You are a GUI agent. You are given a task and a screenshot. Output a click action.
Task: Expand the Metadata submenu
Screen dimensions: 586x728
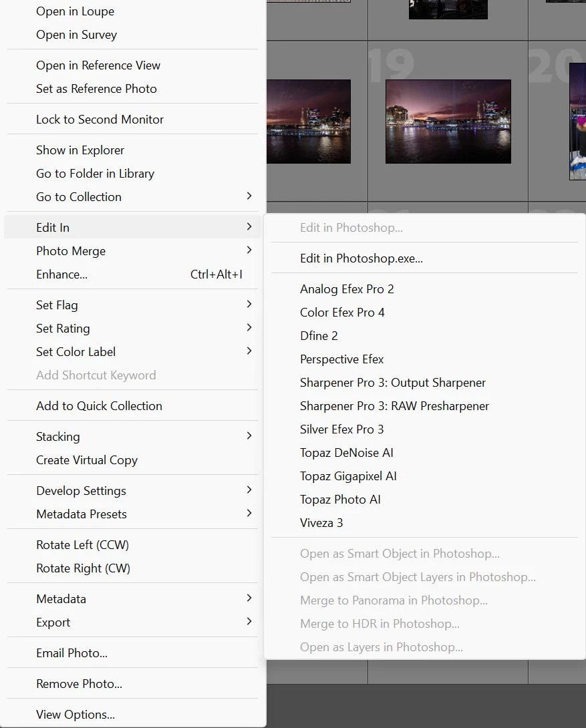click(x=132, y=598)
